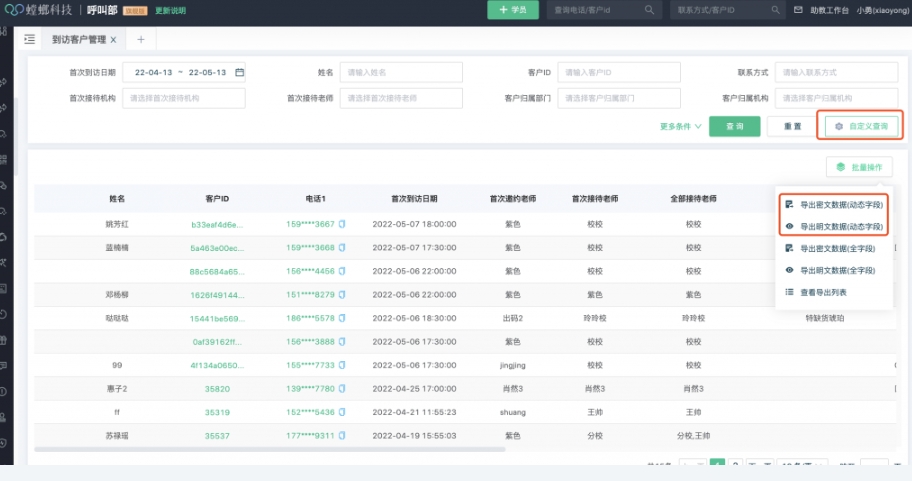Screen dimensions: 912x481
Task: Open customer ID link 35537
Action: (217, 436)
